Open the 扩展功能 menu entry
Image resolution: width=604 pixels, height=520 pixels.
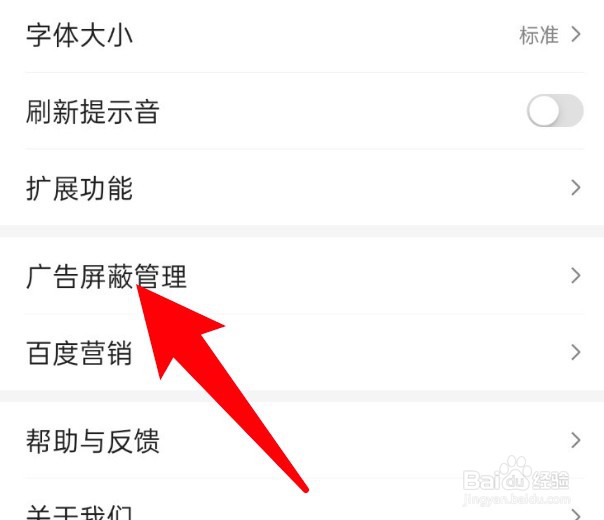[x=302, y=188]
